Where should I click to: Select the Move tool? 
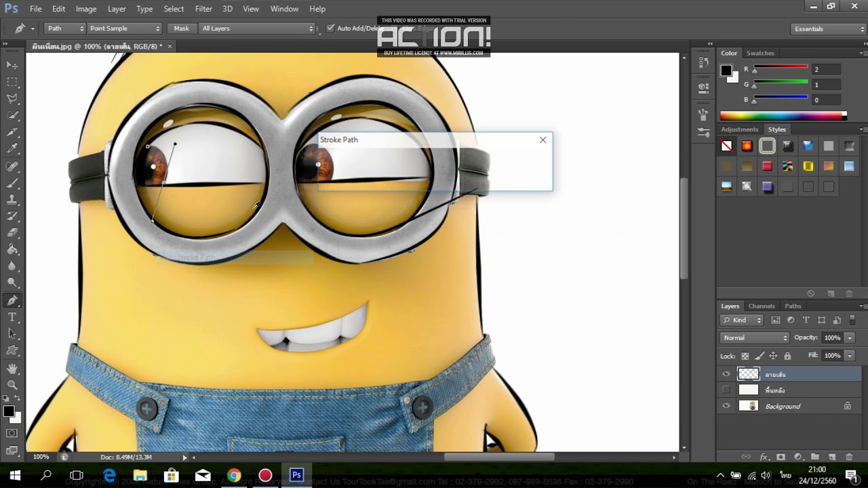coord(12,65)
